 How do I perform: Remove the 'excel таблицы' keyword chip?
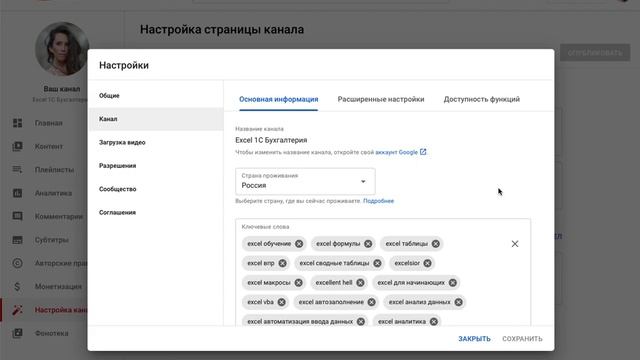[436, 244]
